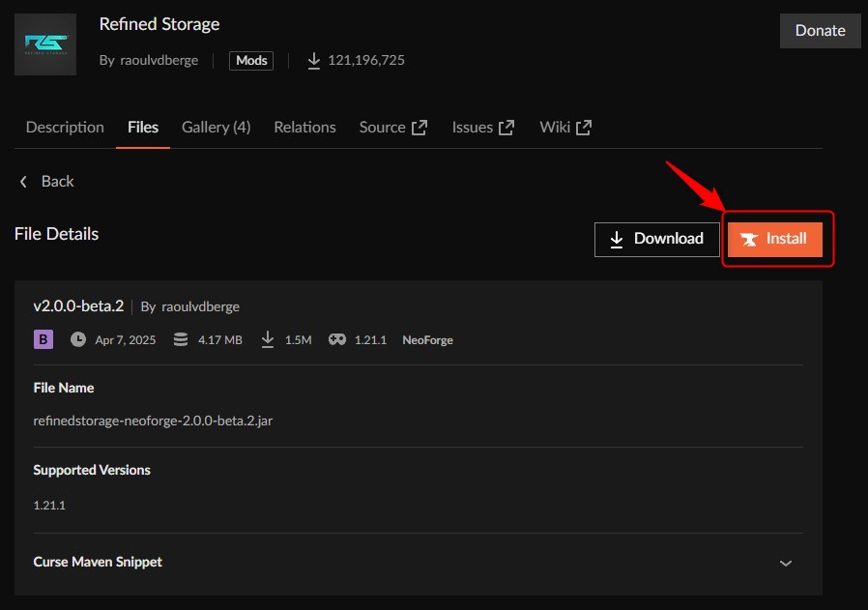Open author raoulvdberge profile in header
Screen dimensions: 868x610
(x=159, y=60)
